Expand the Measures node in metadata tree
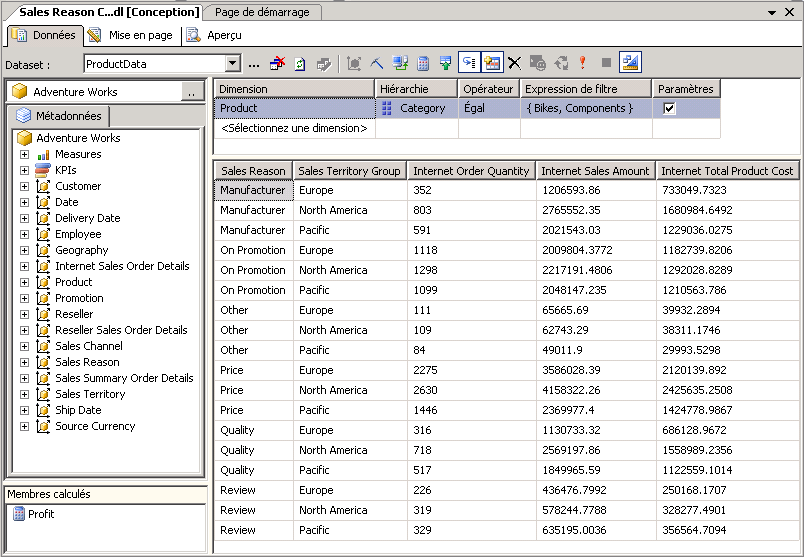 coord(24,155)
